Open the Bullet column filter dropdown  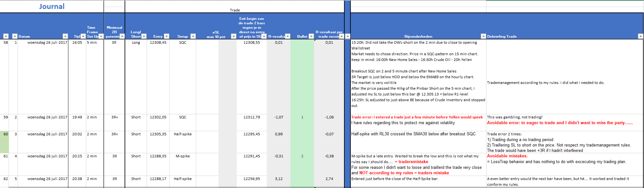[x=311, y=36]
